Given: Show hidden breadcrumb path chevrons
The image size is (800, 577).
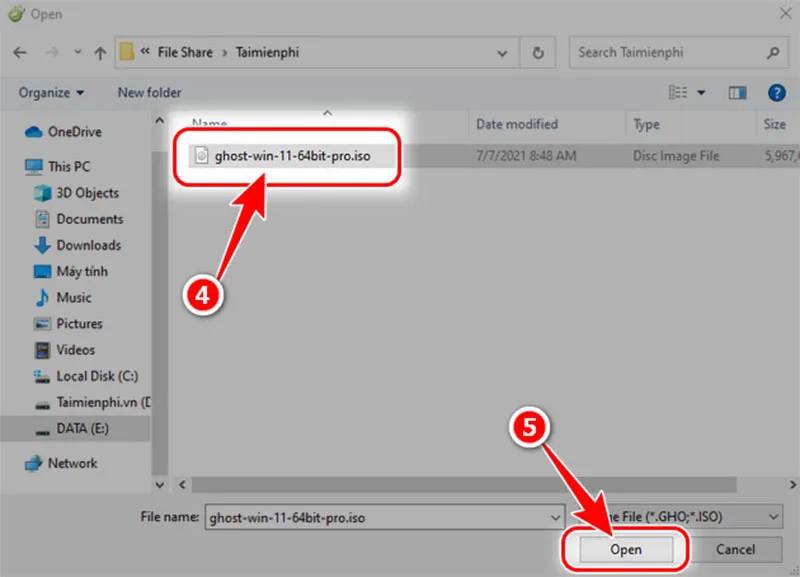Looking at the screenshot, I should pos(145,52).
